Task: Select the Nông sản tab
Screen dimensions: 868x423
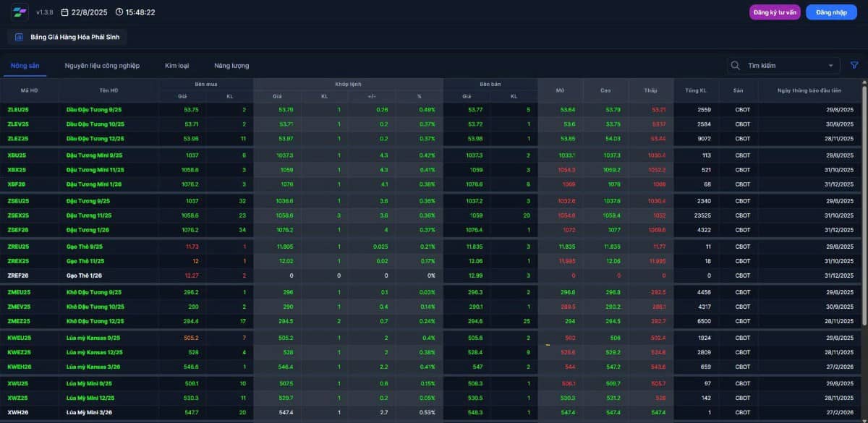Action: coord(25,66)
